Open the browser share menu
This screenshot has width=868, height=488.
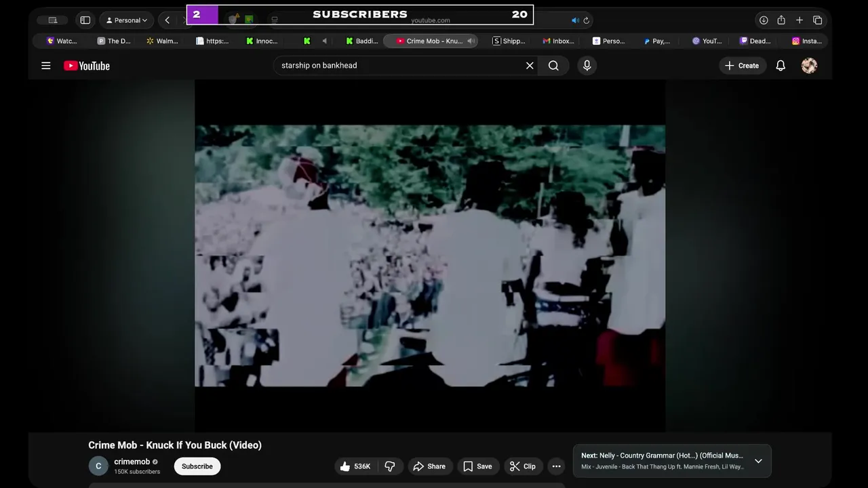(781, 20)
